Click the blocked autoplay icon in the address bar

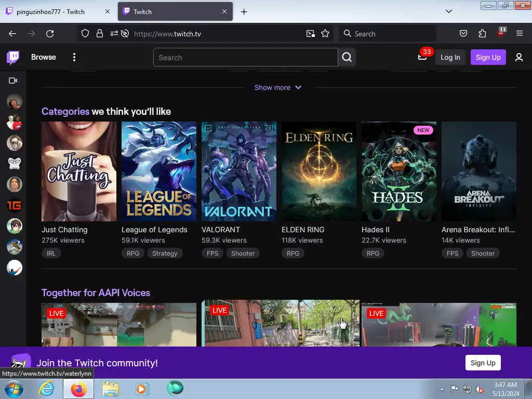(x=125, y=34)
